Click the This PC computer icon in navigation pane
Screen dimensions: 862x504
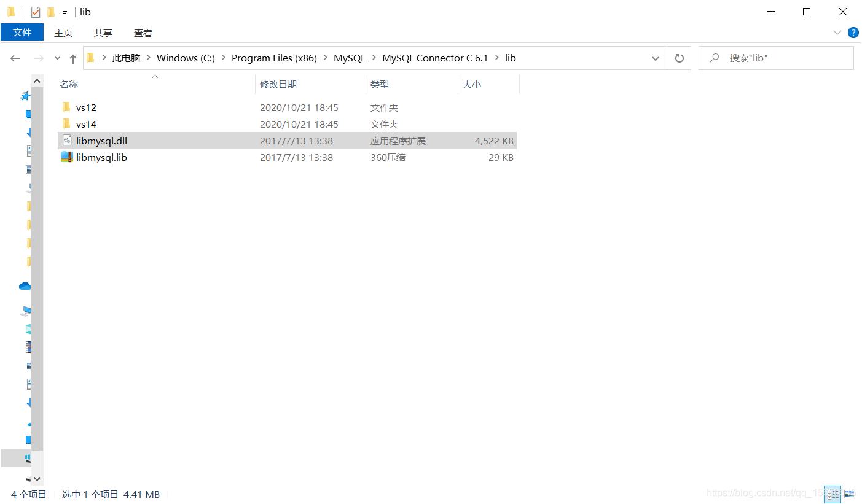click(26, 311)
